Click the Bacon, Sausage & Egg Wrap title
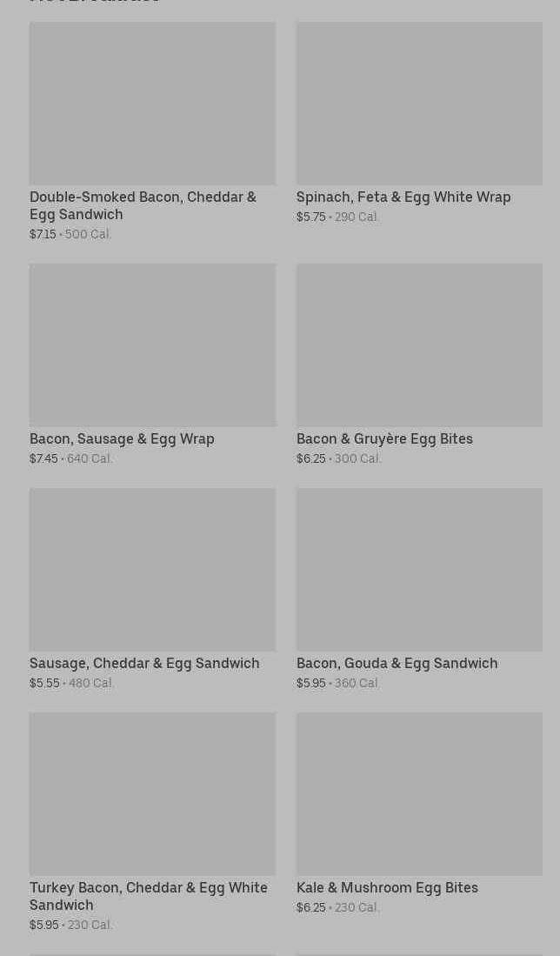 point(122,438)
